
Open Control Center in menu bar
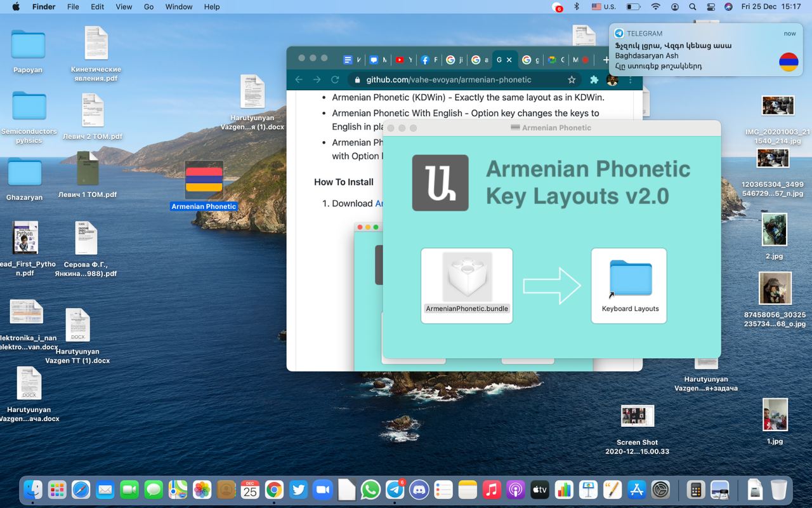pyautogui.click(x=710, y=7)
